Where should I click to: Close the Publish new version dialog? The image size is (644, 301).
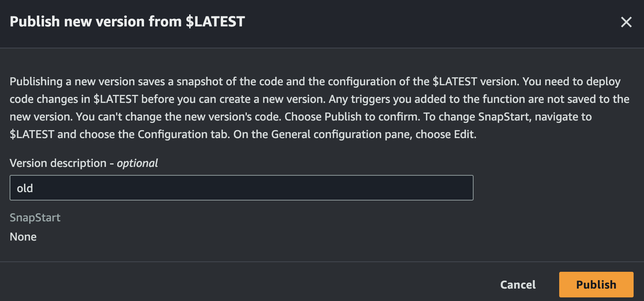coord(626,22)
